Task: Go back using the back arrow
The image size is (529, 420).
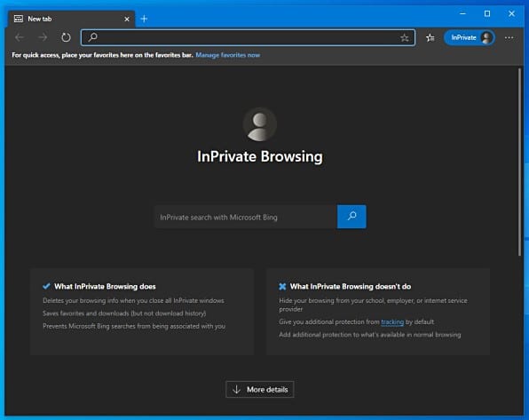Action: [20, 37]
